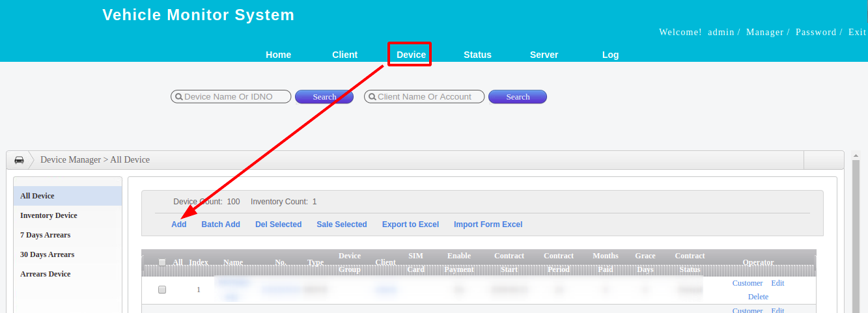Go to the Client menu tab
868x313 pixels.
click(x=344, y=55)
